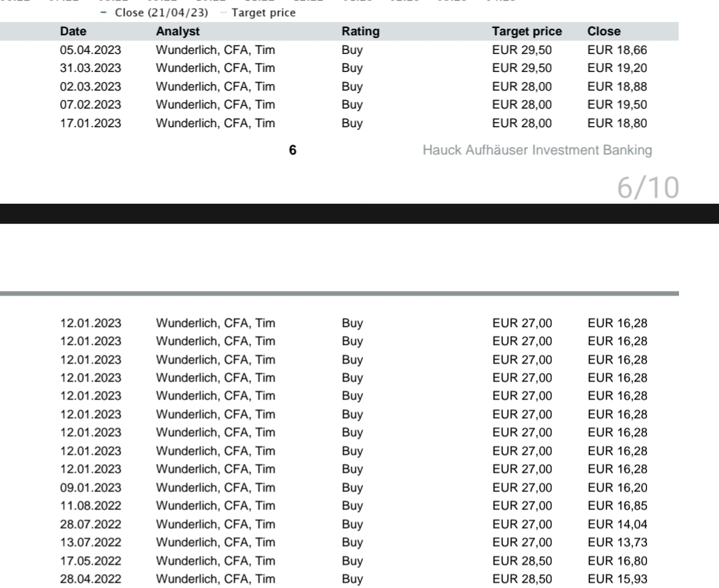Screen dimensions: 719x588
Task: Click the bold Close column header
Action: coord(604,31)
